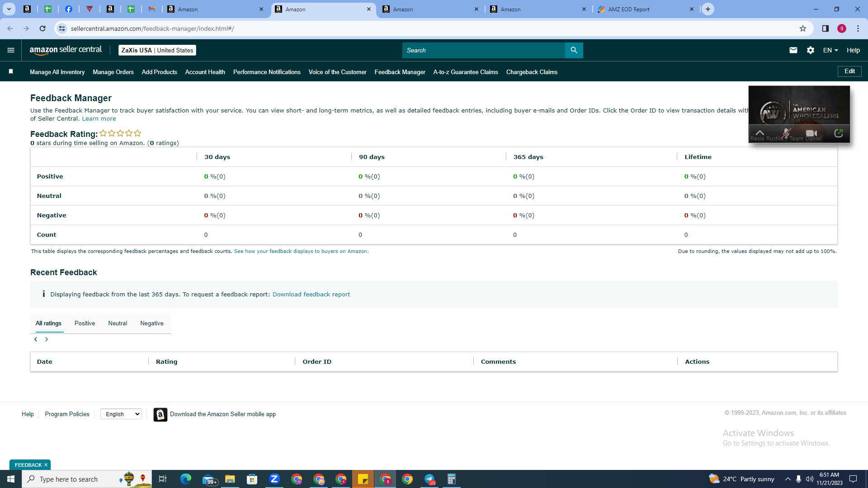Screen dimensions: 868x488
Task: Open Microsoft Store from the taskbar
Action: pos(252,479)
